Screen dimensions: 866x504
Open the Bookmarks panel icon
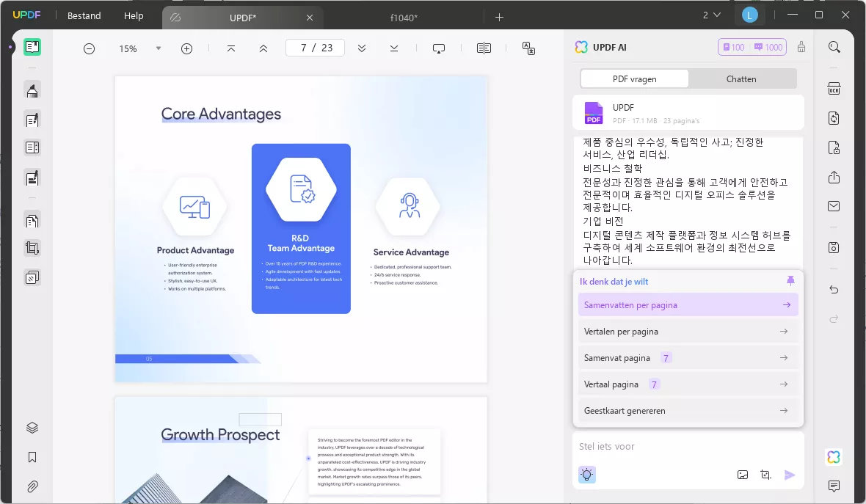32,457
